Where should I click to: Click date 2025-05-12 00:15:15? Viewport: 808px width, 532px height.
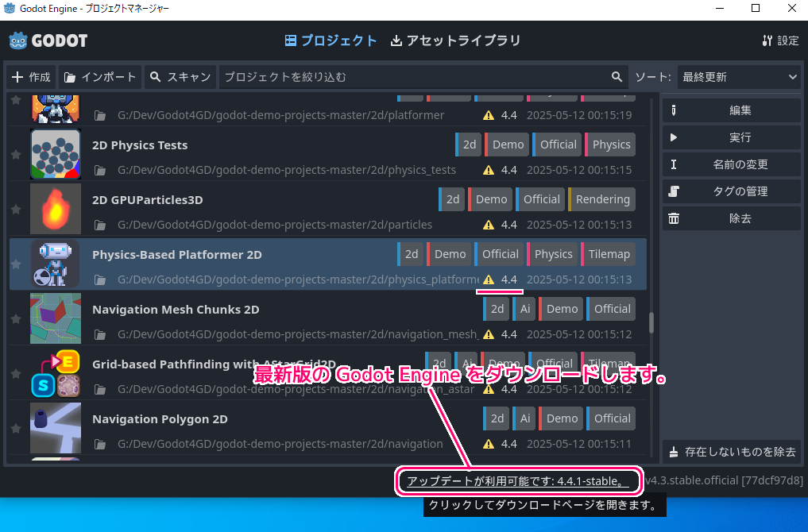579,170
